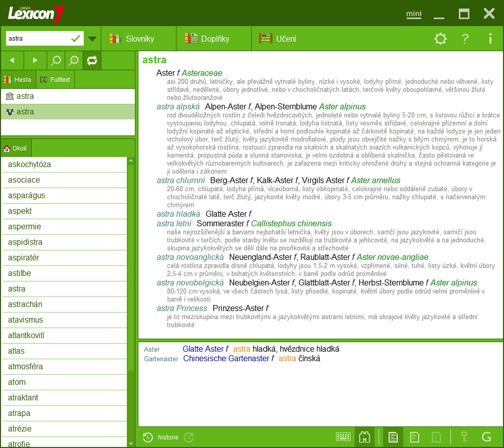
Task: Select aspekt in the word list
Action: pos(64,211)
